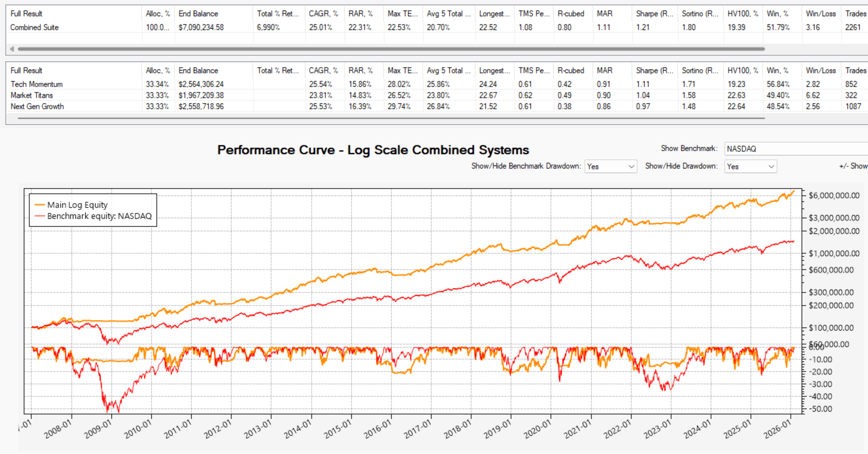Click Main Log Equity legend entry

click(x=77, y=205)
